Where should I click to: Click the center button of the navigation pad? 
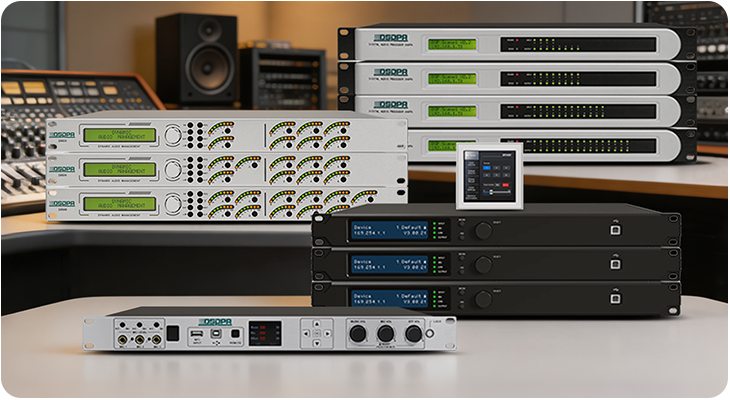point(317,333)
